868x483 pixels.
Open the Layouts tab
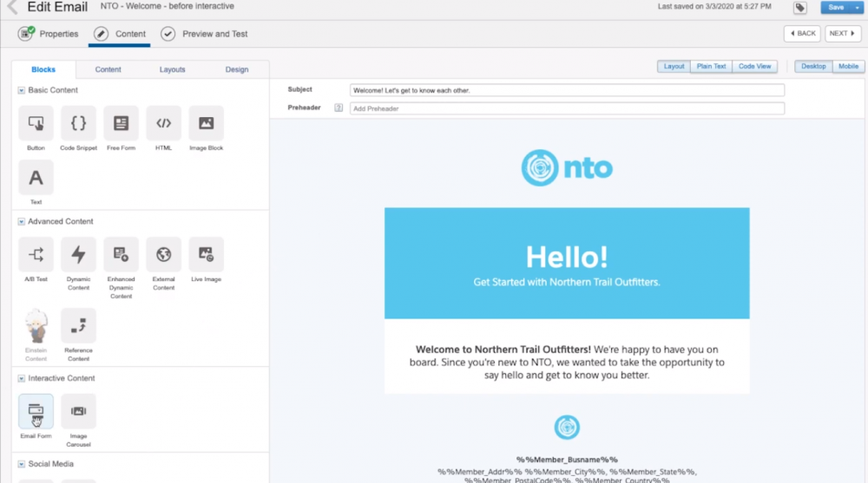172,69
